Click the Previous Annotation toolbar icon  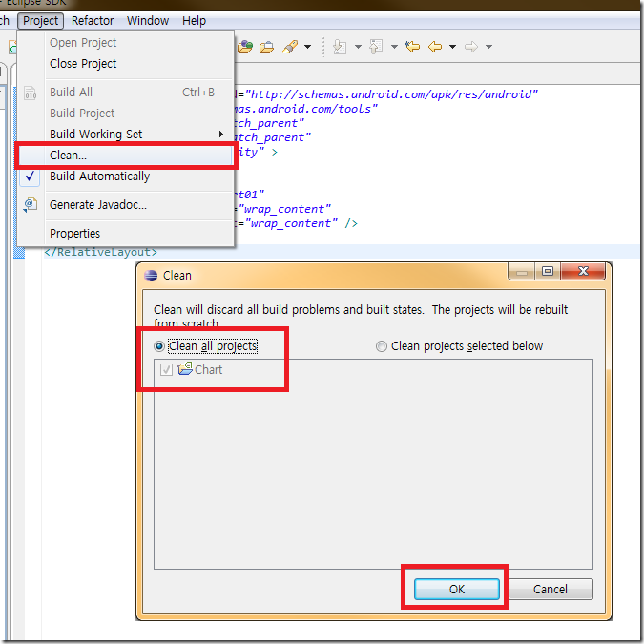[376, 47]
